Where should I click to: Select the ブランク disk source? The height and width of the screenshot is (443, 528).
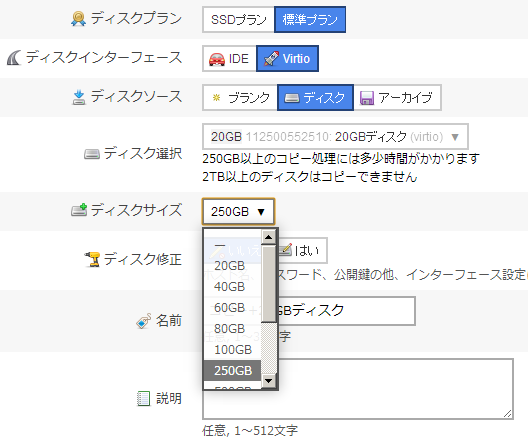240,98
